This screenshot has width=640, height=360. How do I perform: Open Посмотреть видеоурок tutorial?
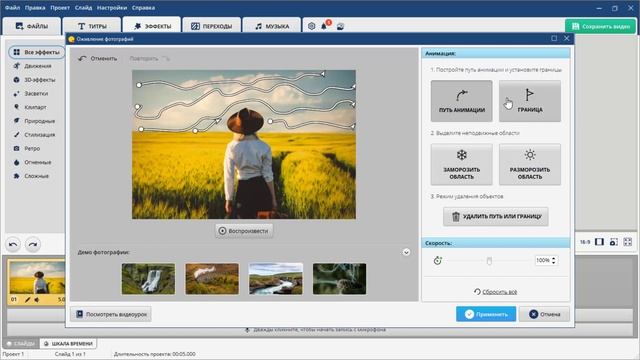click(111, 314)
